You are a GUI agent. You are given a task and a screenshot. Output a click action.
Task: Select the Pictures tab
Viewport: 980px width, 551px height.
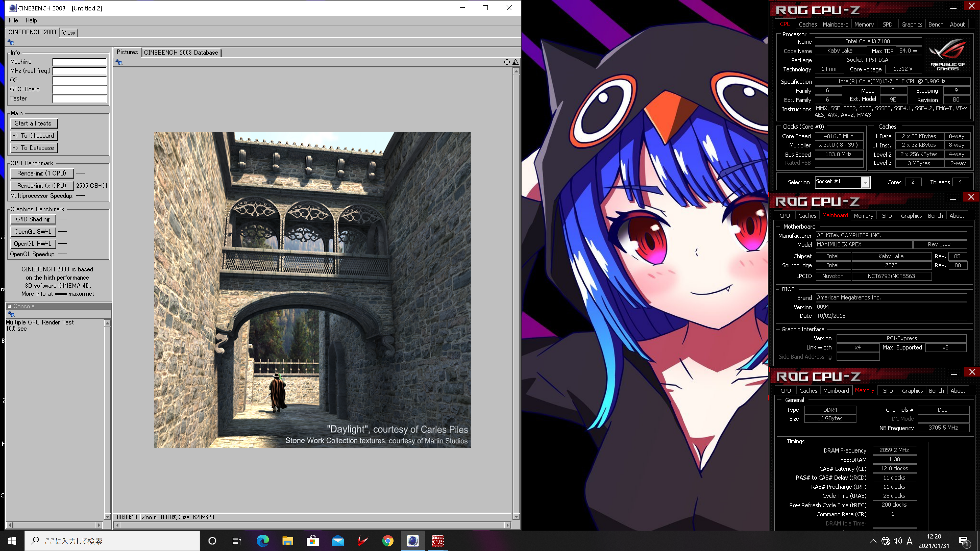(x=127, y=52)
